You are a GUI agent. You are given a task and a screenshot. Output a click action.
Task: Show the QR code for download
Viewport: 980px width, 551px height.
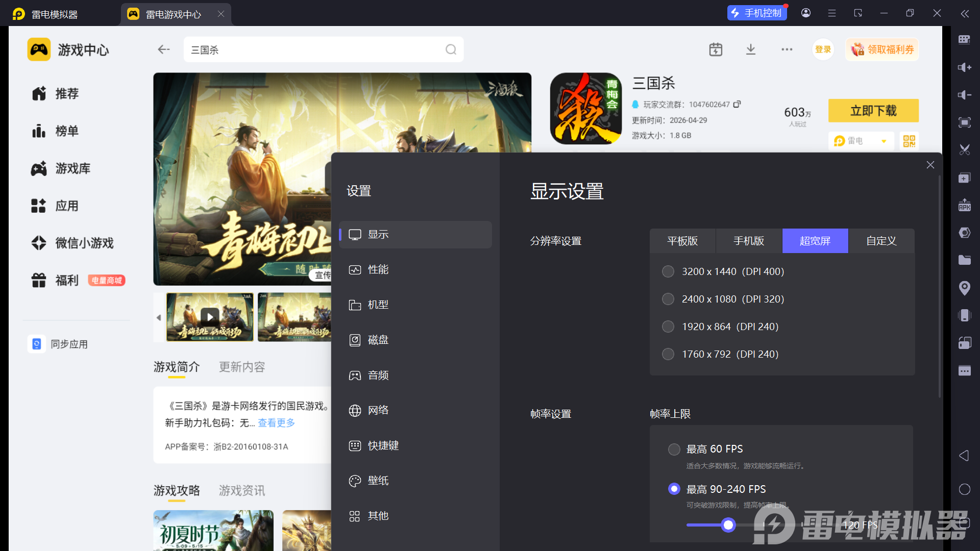click(x=909, y=141)
